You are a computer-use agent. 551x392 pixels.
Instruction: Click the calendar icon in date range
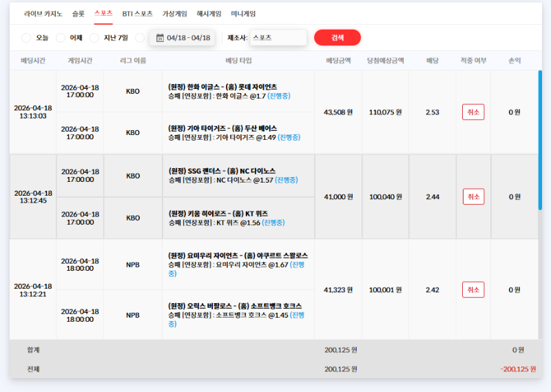click(x=159, y=38)
